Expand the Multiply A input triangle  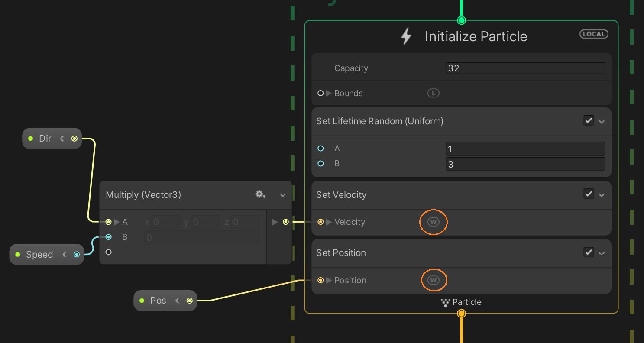[x=117, y=222]
